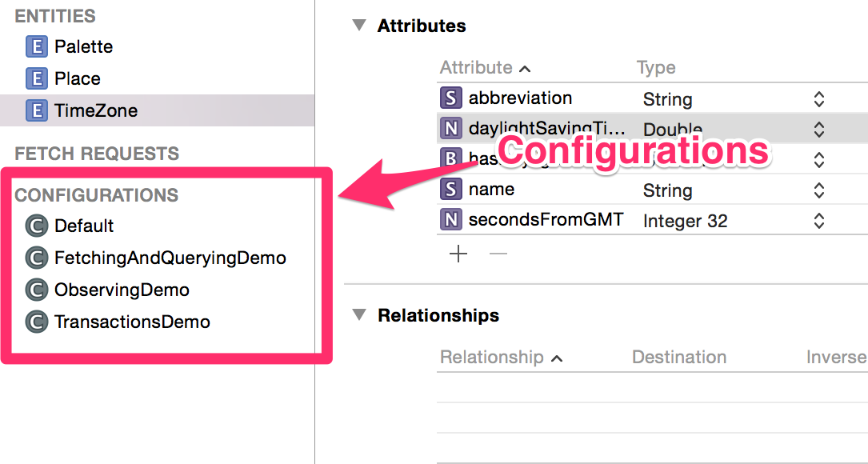Screen dimensions: 868x464
Task: Click the TimeZone entity icon
Action: tap(36, 111)
